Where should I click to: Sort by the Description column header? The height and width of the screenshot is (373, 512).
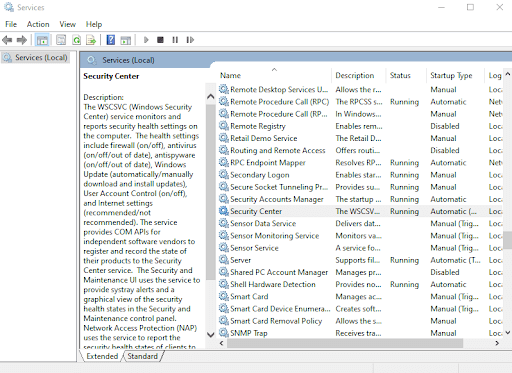(359, 75)
